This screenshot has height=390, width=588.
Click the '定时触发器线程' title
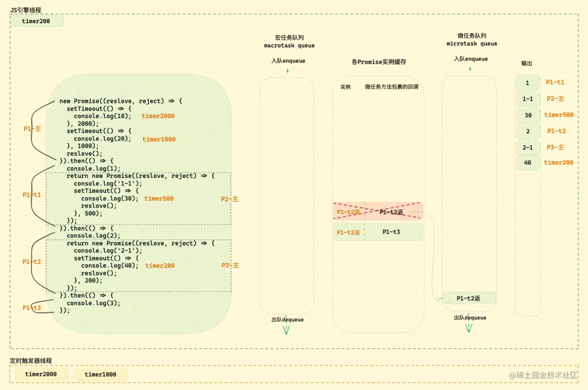(x=31, y=361)
